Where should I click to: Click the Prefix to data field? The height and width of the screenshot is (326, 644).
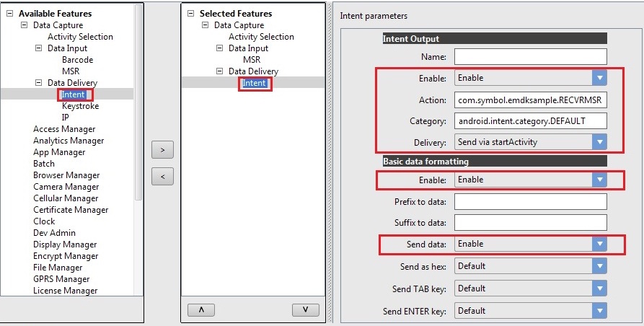pyautogui.click(x=530, y=201)
